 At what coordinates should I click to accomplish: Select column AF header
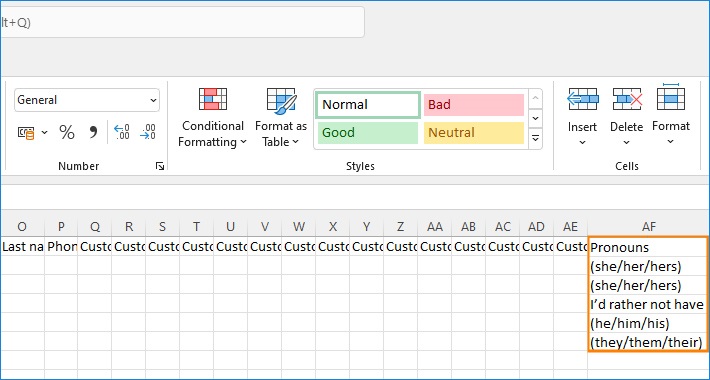click(x=648, y=226)
